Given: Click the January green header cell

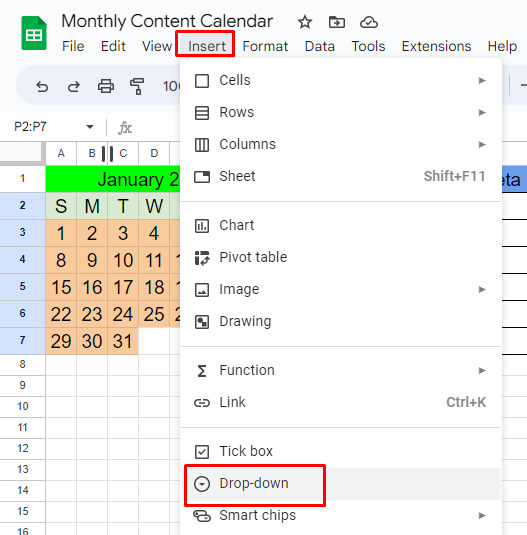Looking at the screenshot, I should (x=113, y=179).
